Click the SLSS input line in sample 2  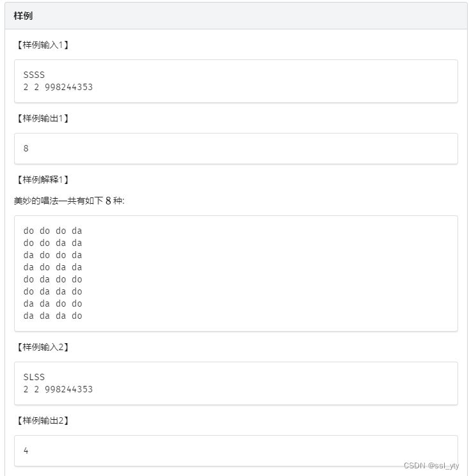(34, 377)
